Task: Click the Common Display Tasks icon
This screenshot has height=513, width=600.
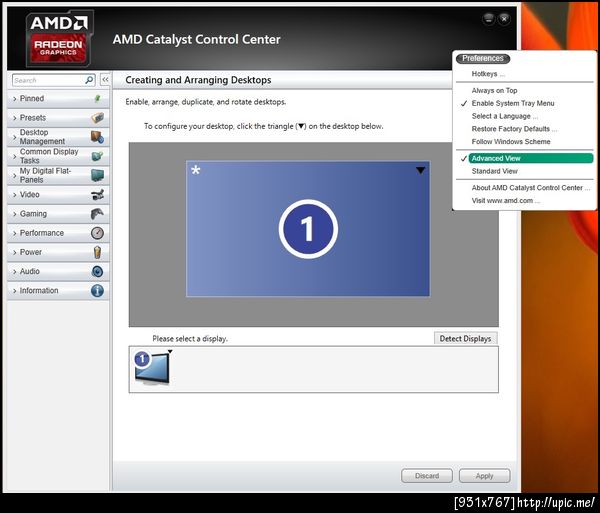Action: (97, 156)
